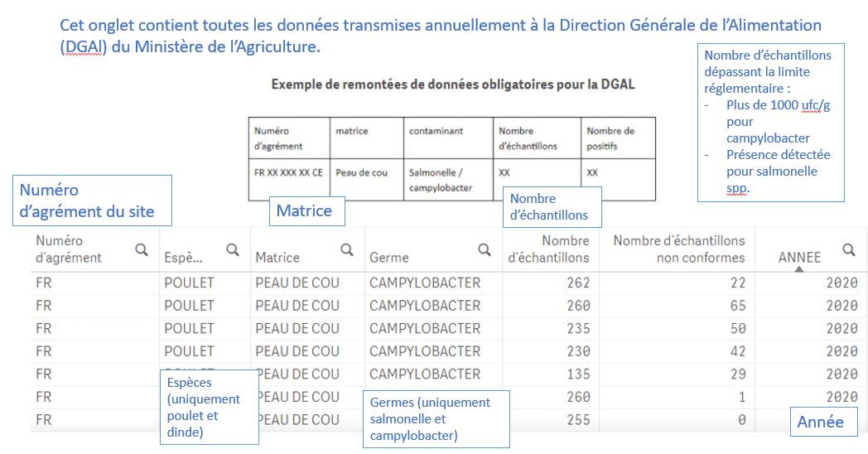This screenshot has height=454, width=868.
Task: Select the Germe column header label
Action: [x=389, y=258]
